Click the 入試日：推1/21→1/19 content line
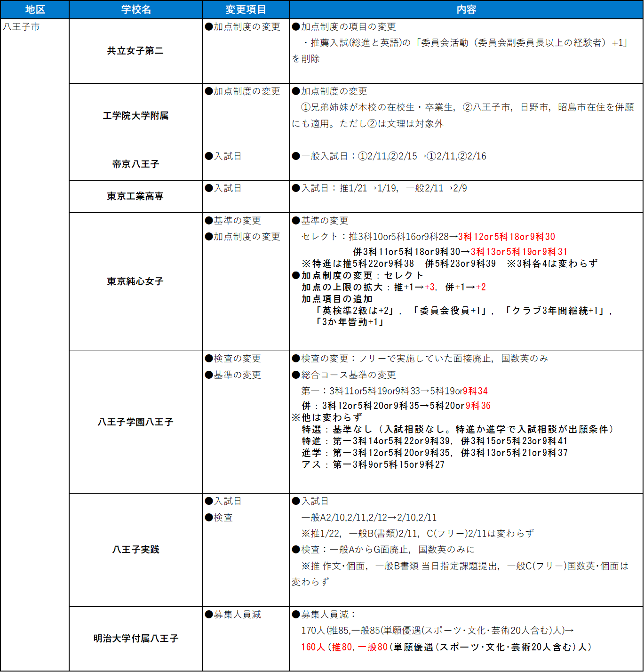 pos(380,188)
